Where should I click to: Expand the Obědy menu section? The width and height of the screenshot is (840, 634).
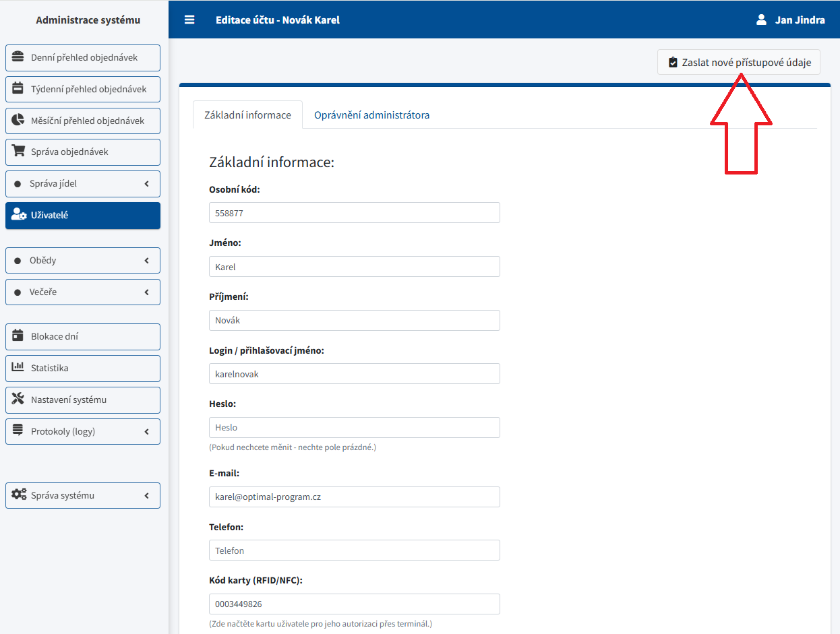pyautogui.click(x=83, y=261)
